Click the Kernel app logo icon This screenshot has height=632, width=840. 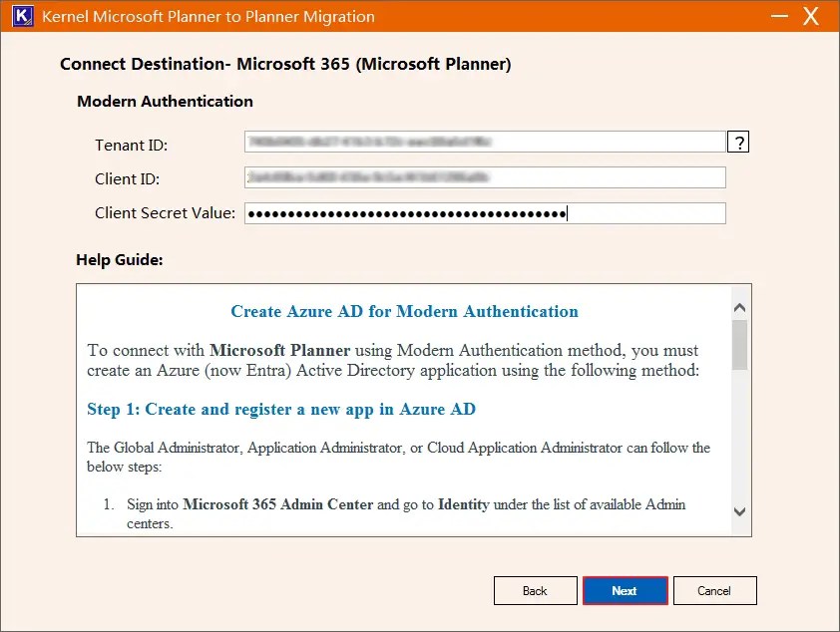pyautogui.click(x=23, y=16)
